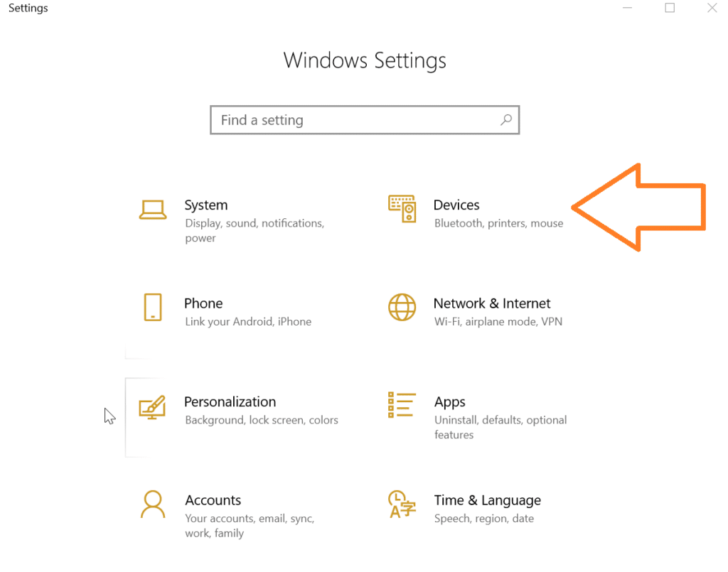Open Accounts using the person icon

(x=153, y=504)
